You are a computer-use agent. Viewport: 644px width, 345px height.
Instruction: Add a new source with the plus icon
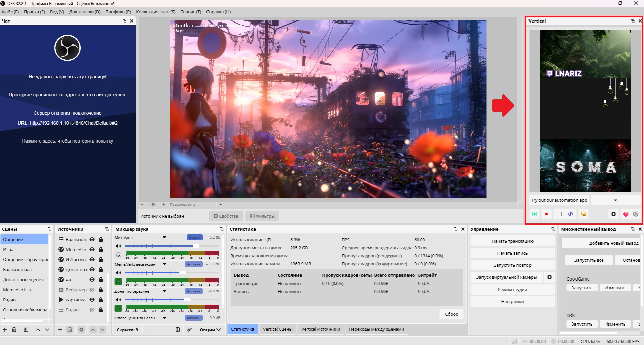coord(60,330)
